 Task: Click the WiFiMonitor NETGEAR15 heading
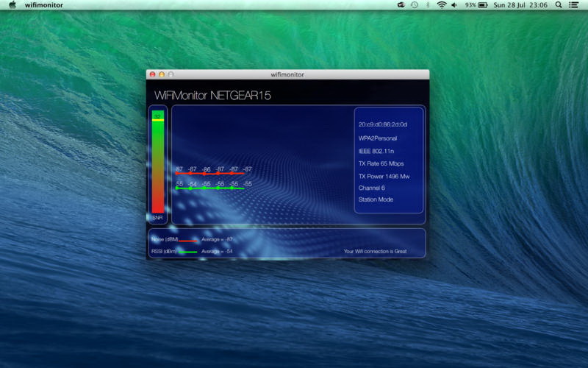[212, 96]
